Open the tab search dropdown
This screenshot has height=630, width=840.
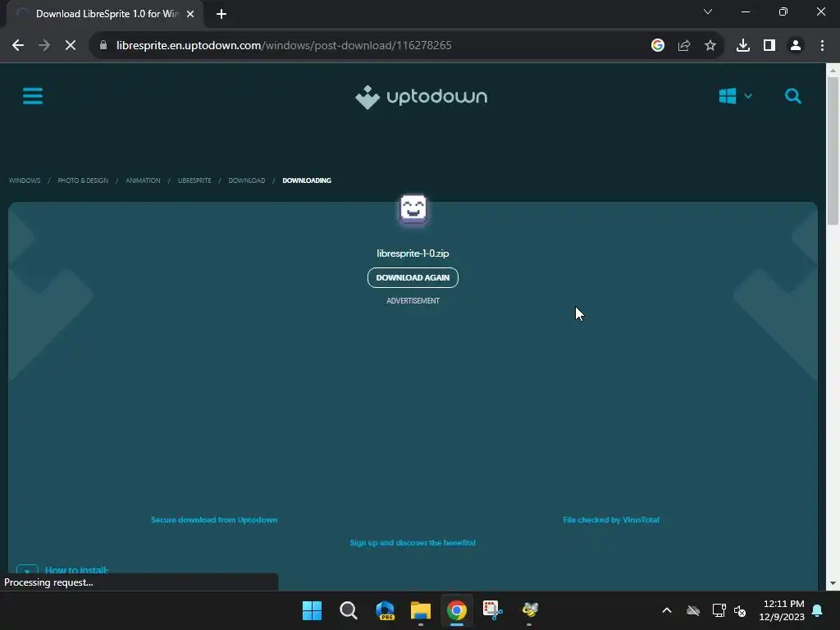coord(708,11)
